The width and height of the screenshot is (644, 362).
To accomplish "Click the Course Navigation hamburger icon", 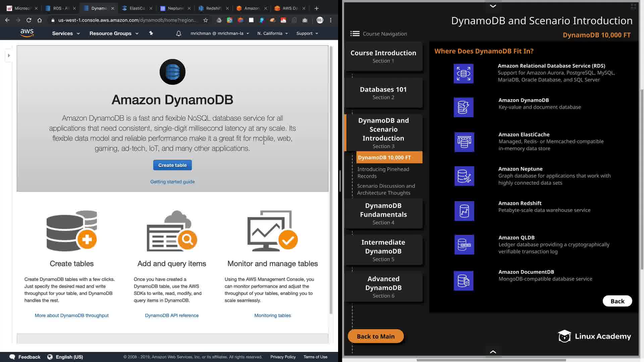I will (355, 34).
